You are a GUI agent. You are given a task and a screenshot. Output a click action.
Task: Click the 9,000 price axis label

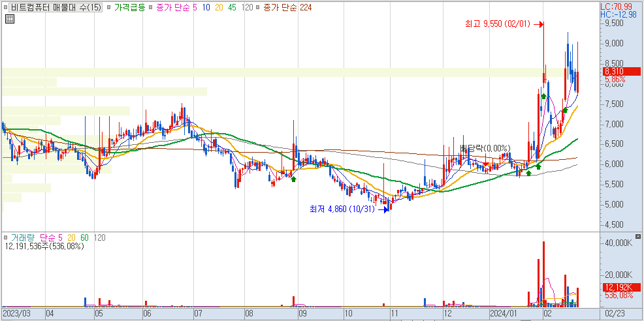click(x=614, y=44)
